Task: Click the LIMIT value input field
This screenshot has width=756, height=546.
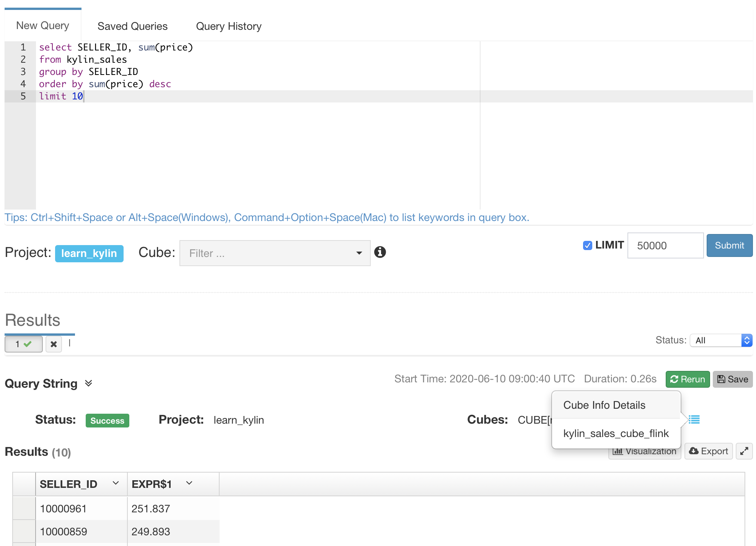Action: (665, 245)
